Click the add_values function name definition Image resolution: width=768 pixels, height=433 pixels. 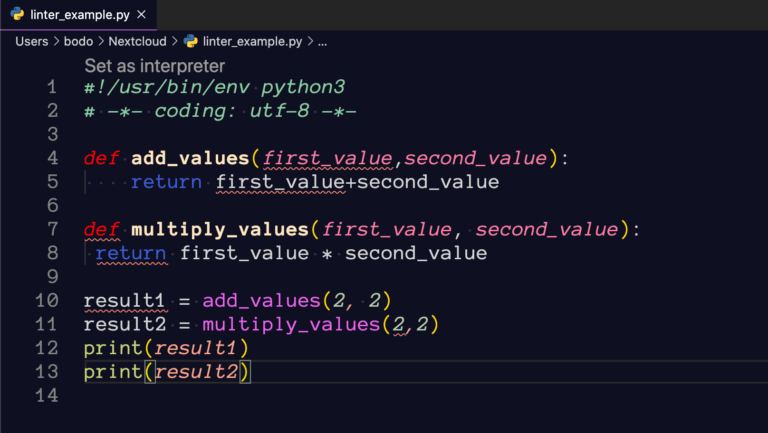click(191, 158)
